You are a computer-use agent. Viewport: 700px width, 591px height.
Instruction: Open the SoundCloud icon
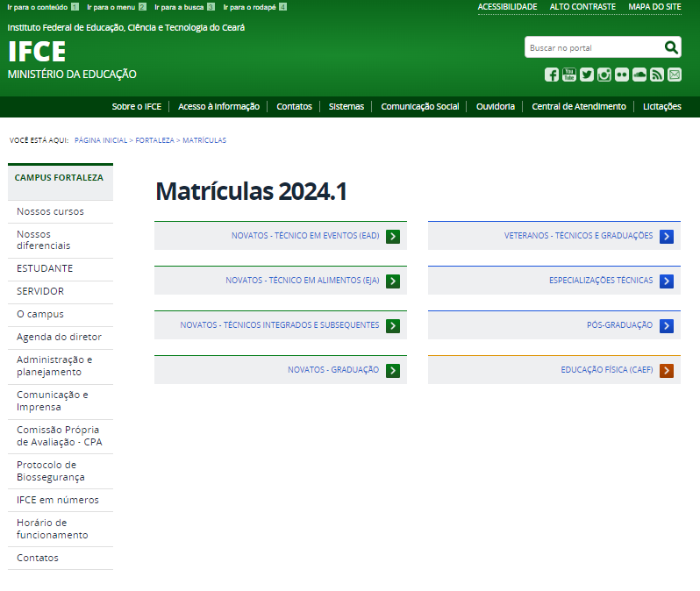639,75
